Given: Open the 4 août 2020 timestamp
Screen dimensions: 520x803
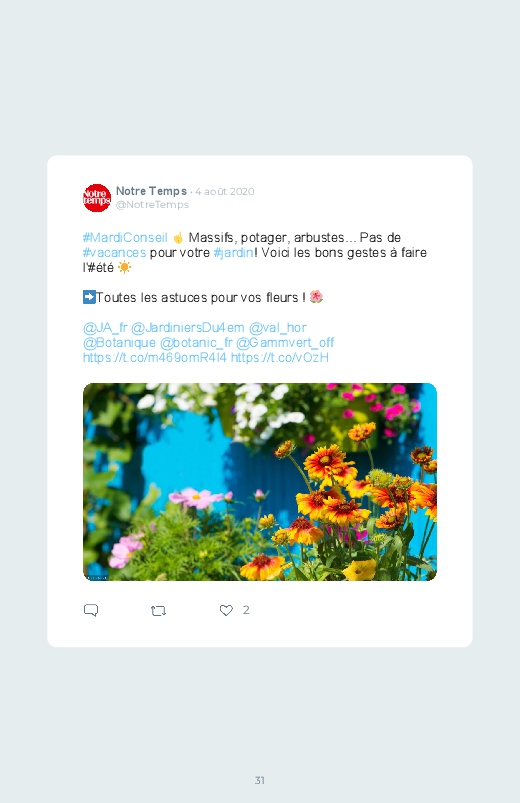Looking at the screenshot, I should [x=224, y=192].
